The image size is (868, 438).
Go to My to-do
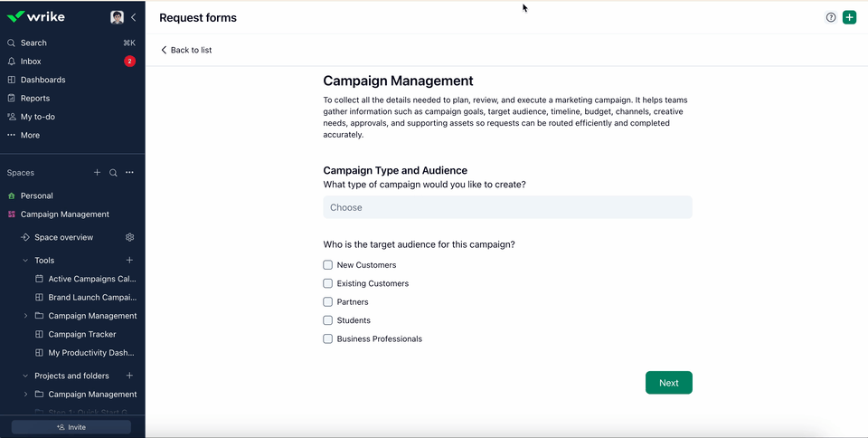[x=38, y=117]
